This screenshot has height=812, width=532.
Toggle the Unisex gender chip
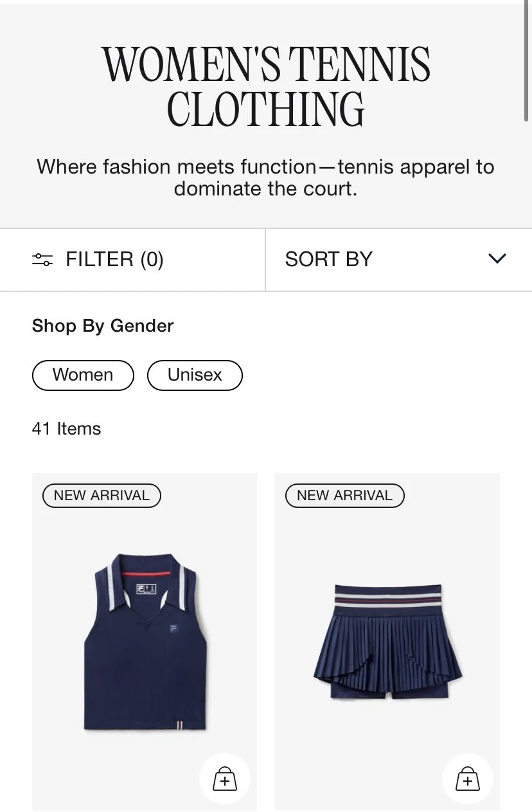click(x=195, y=375)
